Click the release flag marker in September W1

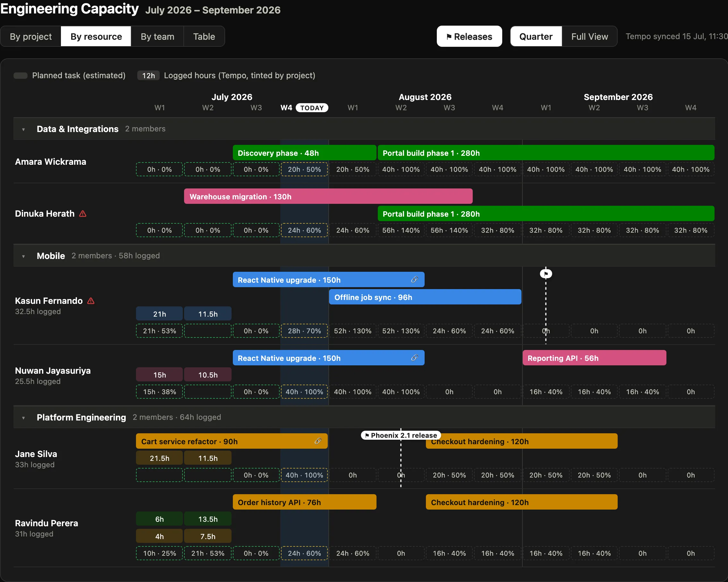(x=546, y=274)
